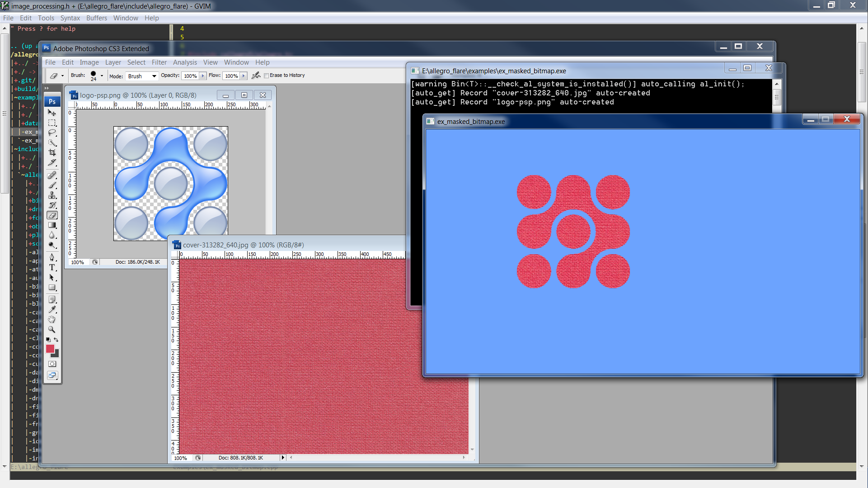The image size is (868, 488).
Task: Toggle Quick Mask mode button
Action: (x=52, y=364)
